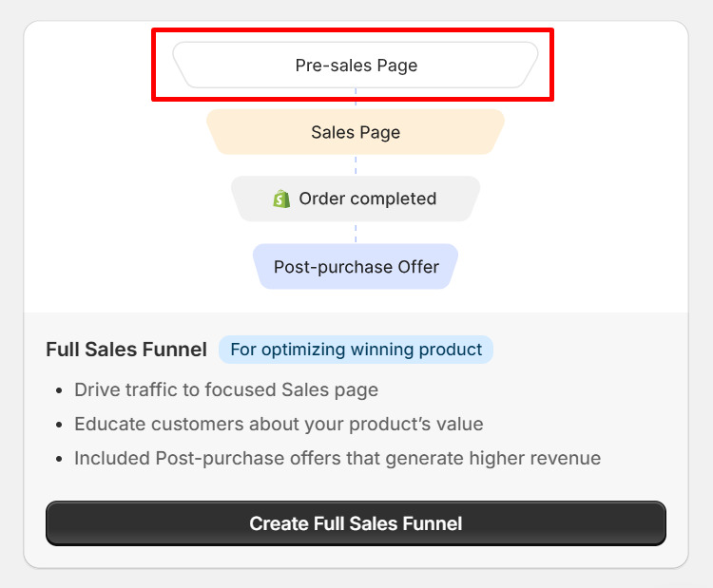This screenshot has width=713, height=588.
Task: Open the Sales Page funnel step
Action: click(x=356, y=132)
